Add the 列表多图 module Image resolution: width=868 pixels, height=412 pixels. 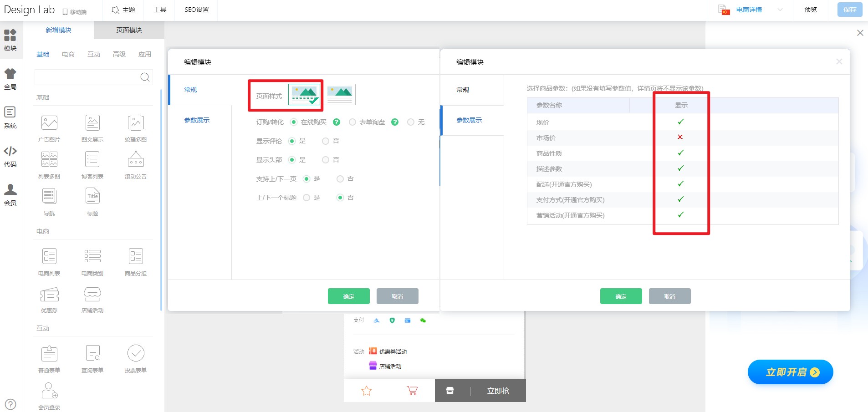(x=49, y=165)
